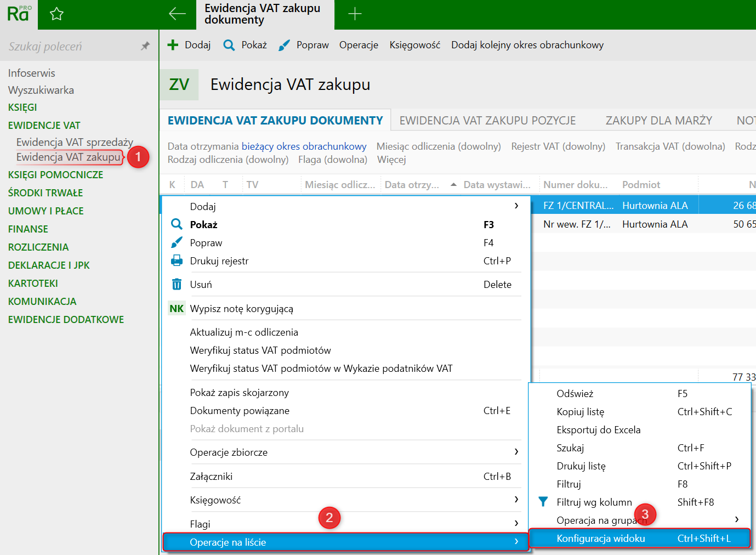Open Ewidencja VAT sprzedaży in sidebar
Image resolution: width=756 pixels, height=555 pixels.
[75, 142]
